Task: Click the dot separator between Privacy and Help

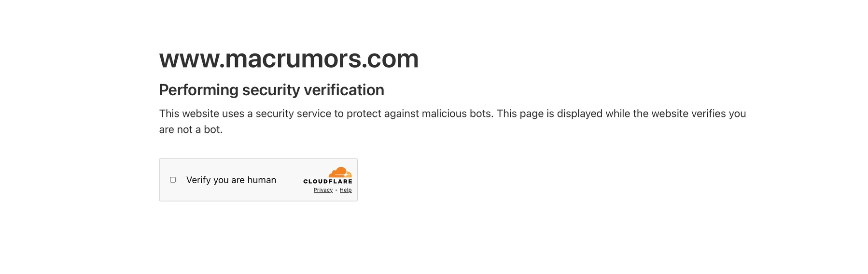Action: coord(336,190)
